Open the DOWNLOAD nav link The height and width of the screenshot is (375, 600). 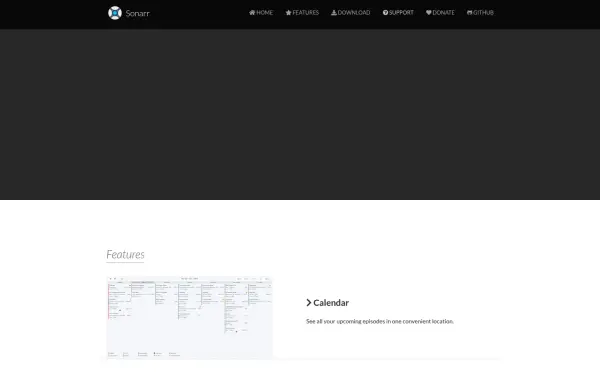(x=351, y=13)
